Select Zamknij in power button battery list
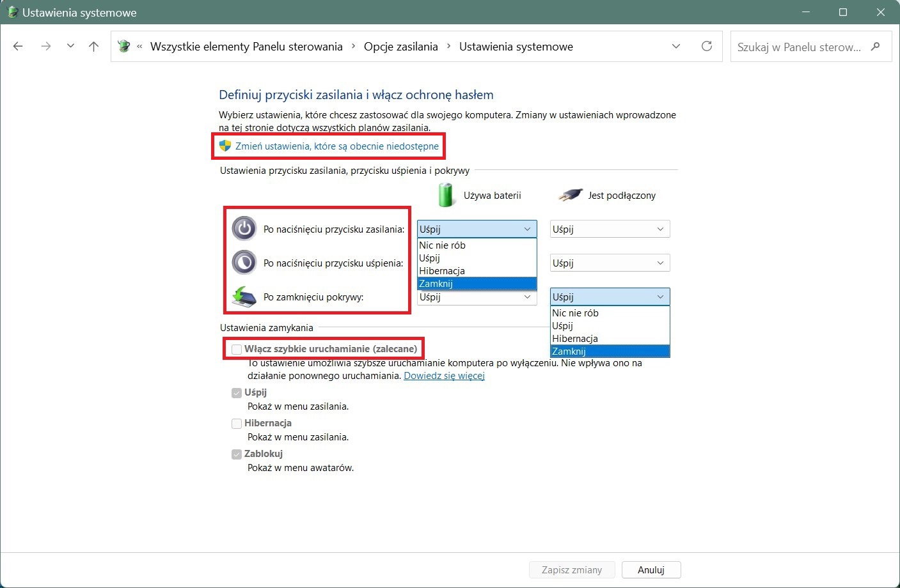The height and width of the screenshot is (588, 900). [x=477, y=284]
